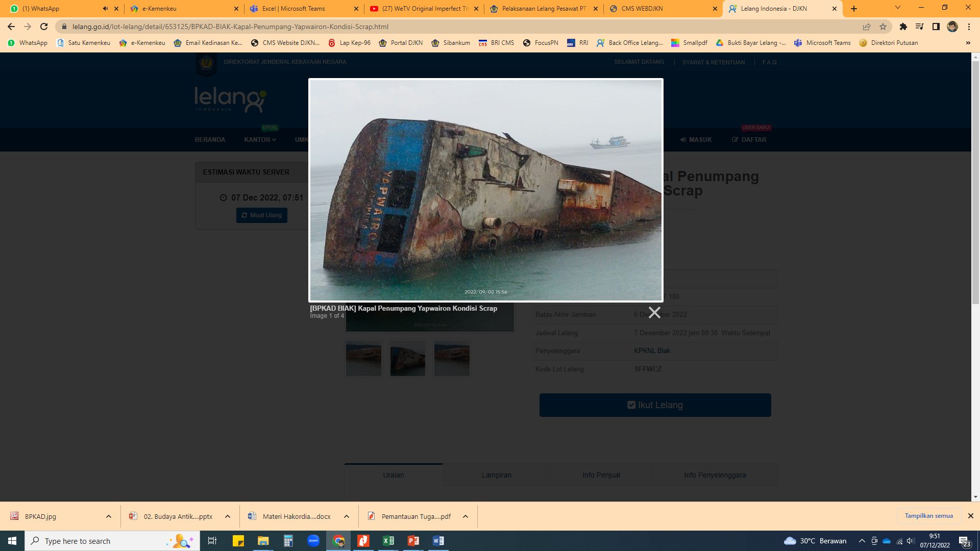Open the Calculator taskbar icon

(288, 541)
